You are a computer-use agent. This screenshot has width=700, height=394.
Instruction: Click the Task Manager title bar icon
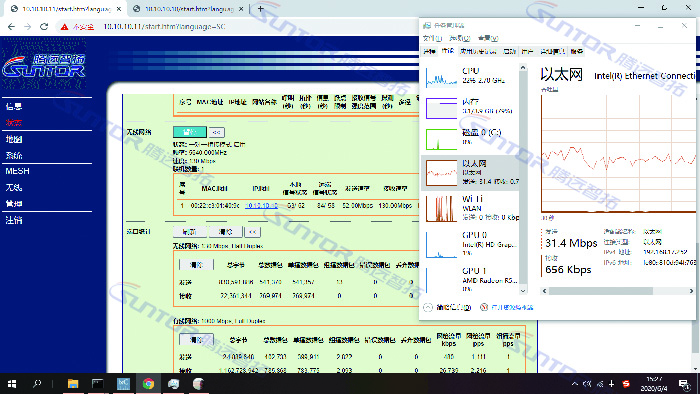click(427, 25)
